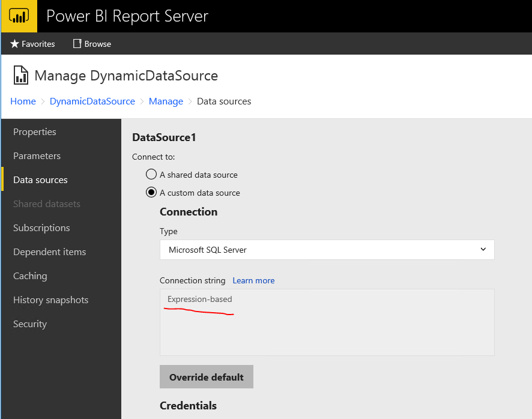Click the report icon beside Manage DynamicDataSource
This screenshot has height=419, width=532.
click(x=20, y=75)
